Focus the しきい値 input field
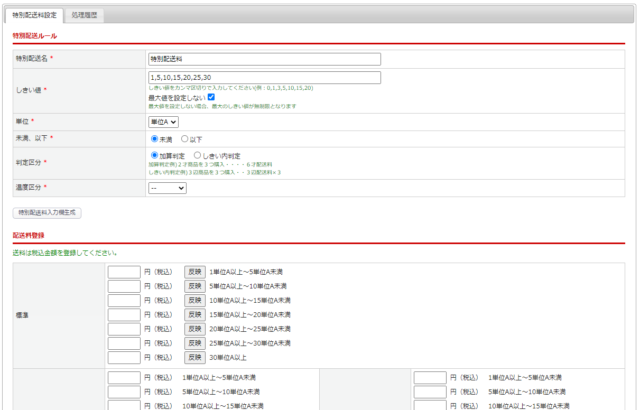This screenshot has width=640, height=410. [264, 78]
